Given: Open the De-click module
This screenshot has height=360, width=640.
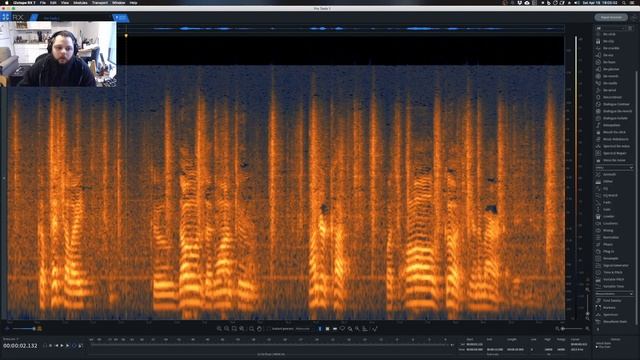Looking at the screenshot, I should pyautogui.click(x=609, y=34).
